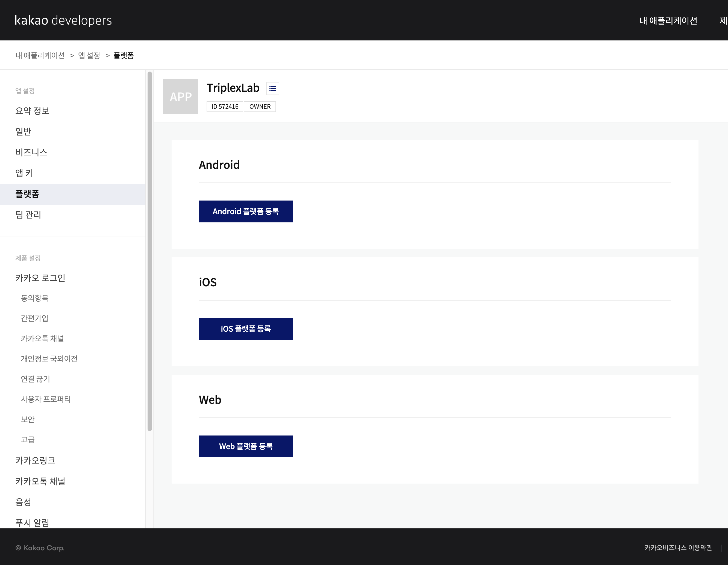Click the app list icon beside TriplexLab
This screenshot has width=728, height=565.
[x=272, y=89]
